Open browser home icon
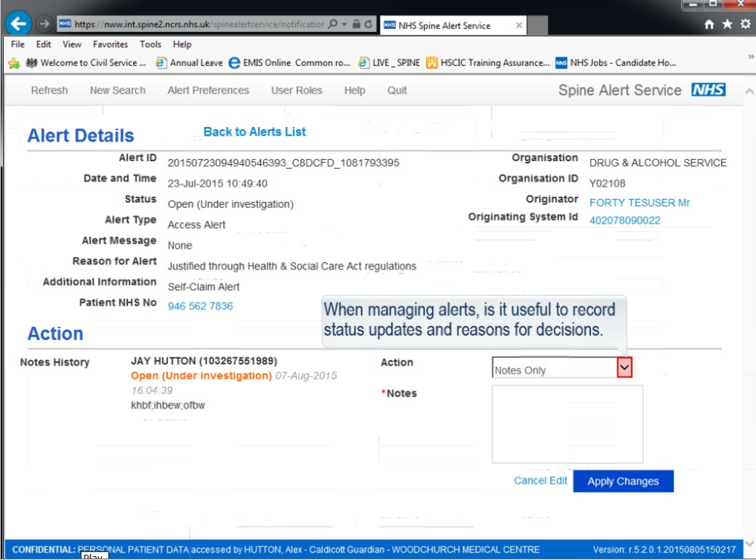This screenshot has height=560, width=756. coord(708,24)
